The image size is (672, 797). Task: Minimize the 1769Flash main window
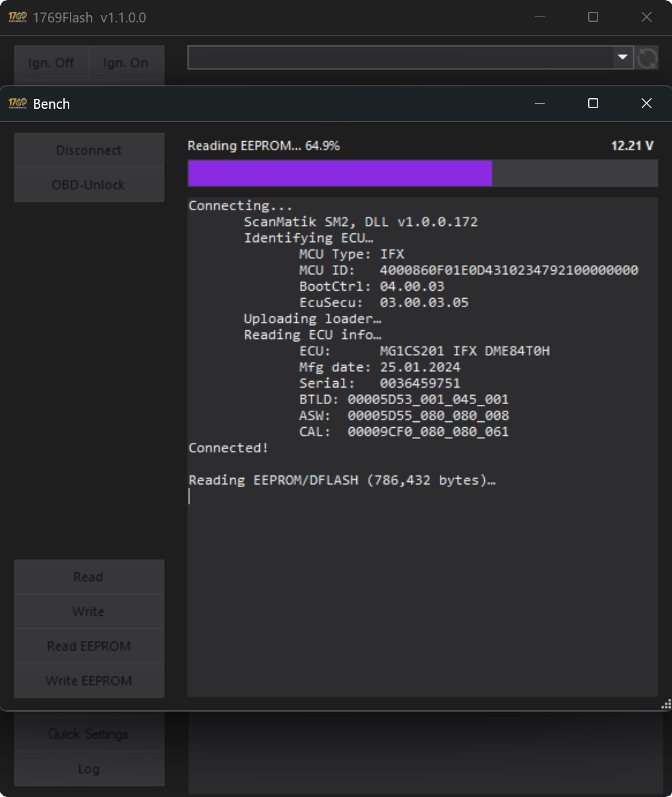[x=540, y=17]
